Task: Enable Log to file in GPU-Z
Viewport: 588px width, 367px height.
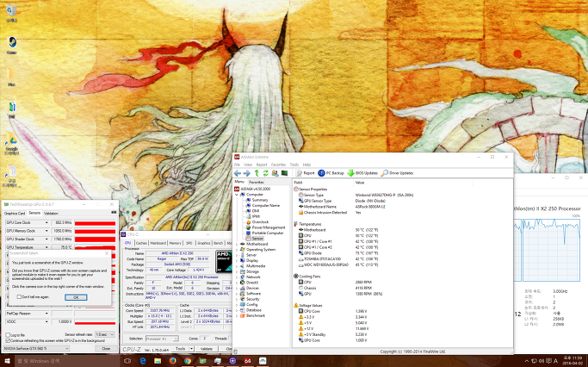Action: click(8, 335)
